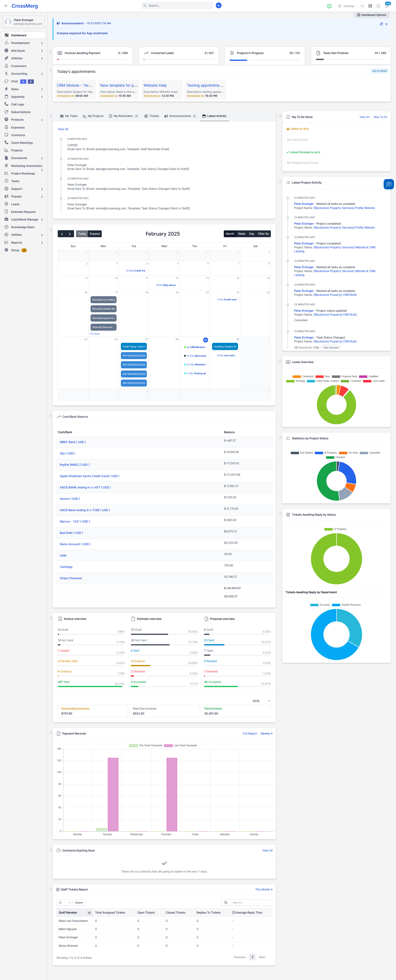
Task: Click the Contacted legend swatch in Leads Overview
Action: point(297,376)
